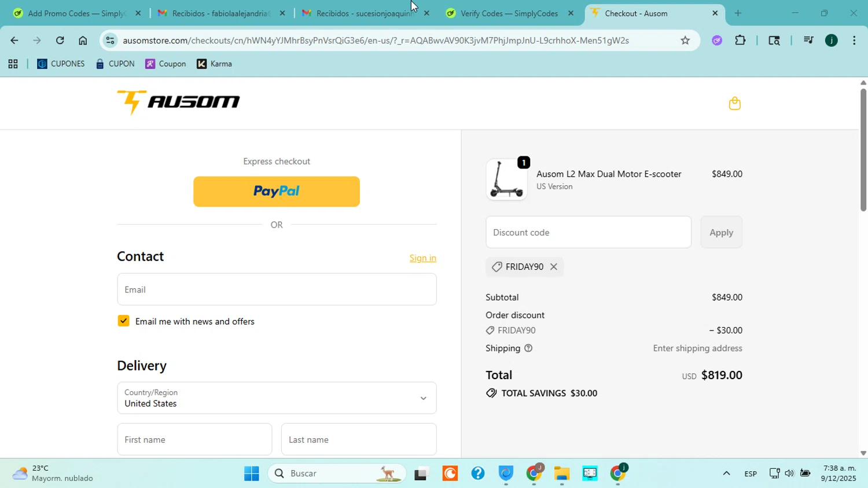This screenshot has height=488, width=868.
Task: Open the apps grid in bookmarks bar
Action: (13, 64)
